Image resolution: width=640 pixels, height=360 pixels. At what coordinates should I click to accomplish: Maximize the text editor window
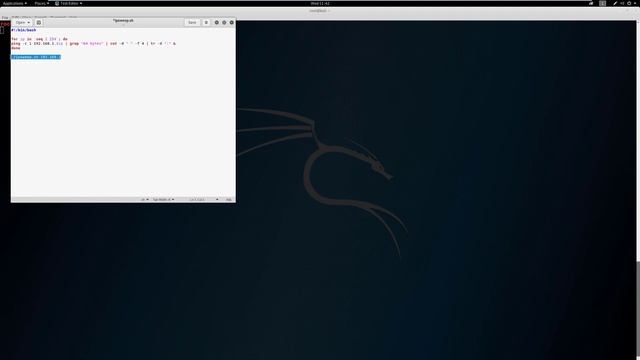click(224, 22)
